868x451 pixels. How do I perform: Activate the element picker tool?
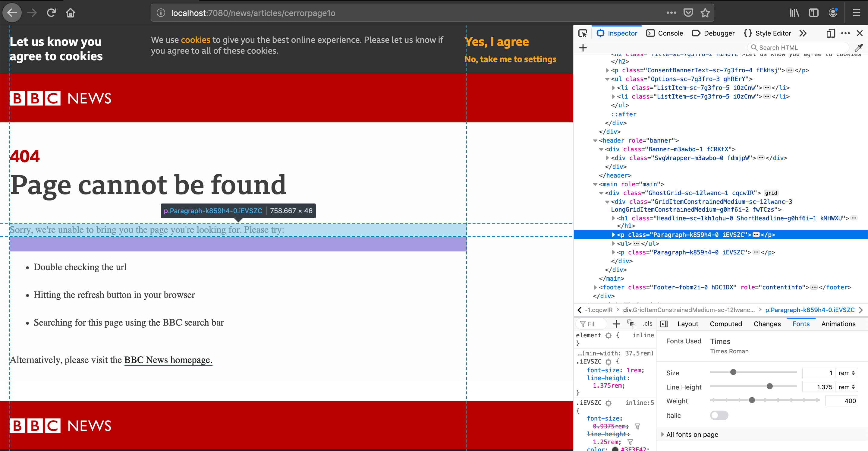[583, 33]
